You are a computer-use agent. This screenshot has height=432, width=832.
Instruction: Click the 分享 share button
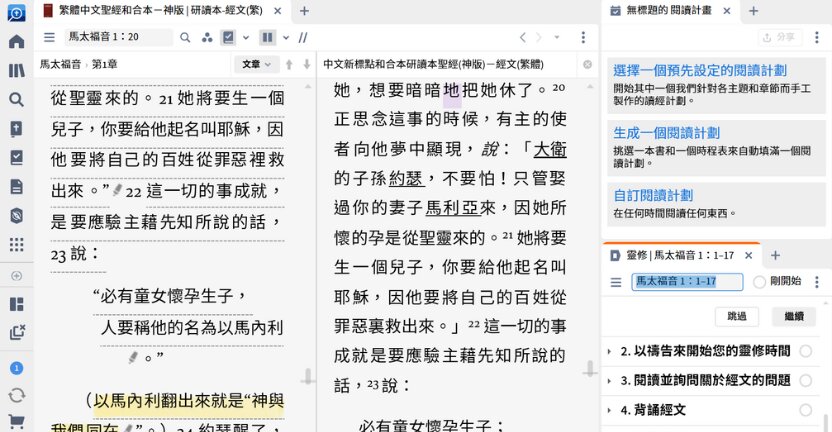(x=779, y=37)
